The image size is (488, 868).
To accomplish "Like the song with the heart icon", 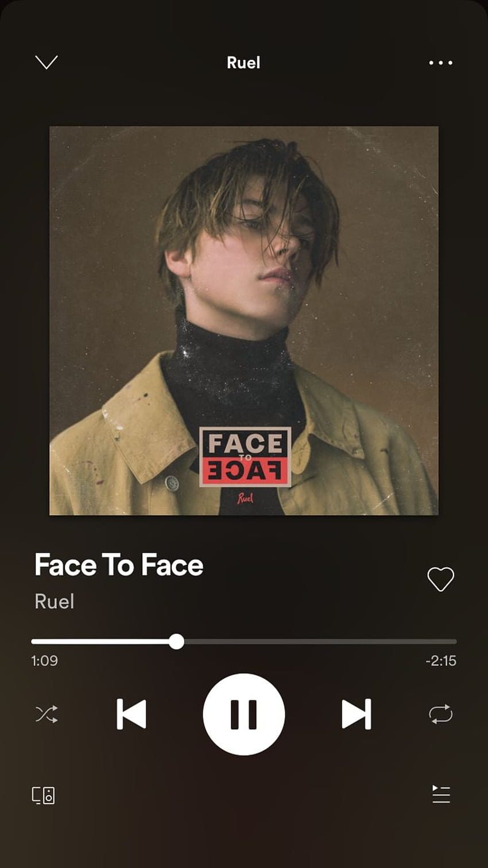I will [441, 579].
